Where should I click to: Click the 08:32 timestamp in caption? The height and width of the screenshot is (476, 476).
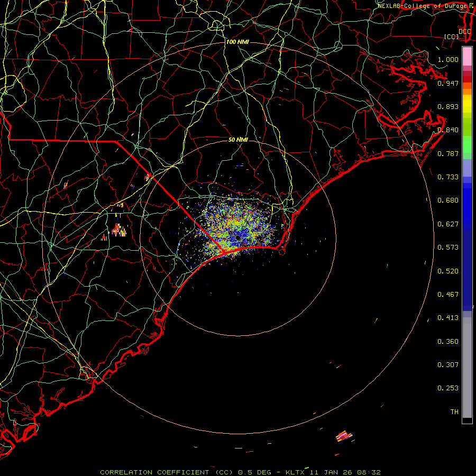[369, 472]
